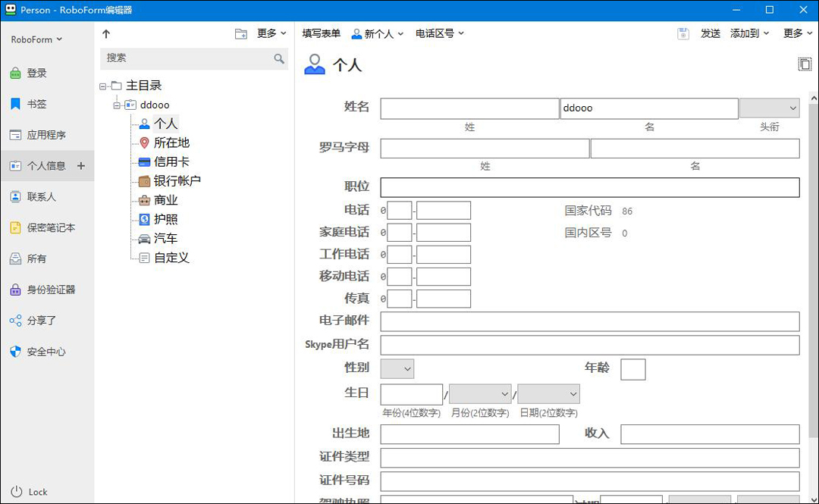Open the 头衔 title dropdown
This screenshot has height=504, width=819.
tap(770, 108)
